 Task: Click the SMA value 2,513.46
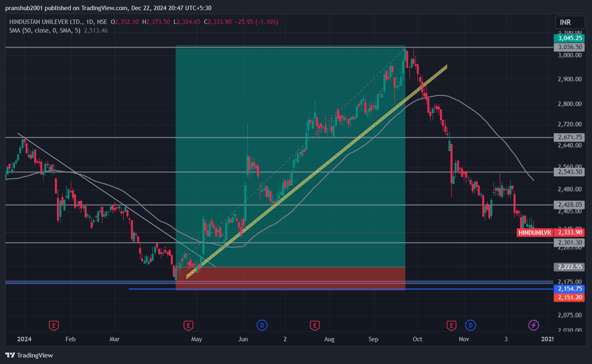click(96, 30)
